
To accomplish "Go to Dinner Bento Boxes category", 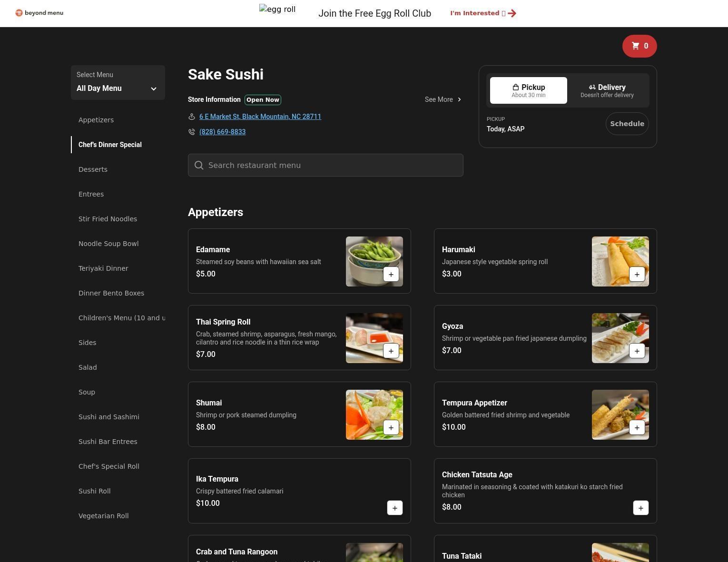I will pyautogui.click(x=111, y=293).
